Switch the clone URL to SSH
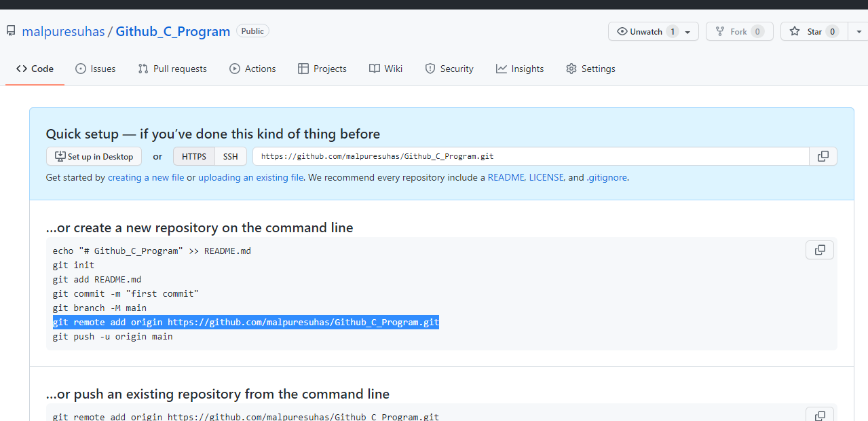Image resolution: width=868 pixels, height=421 pixels. (x=230, y=156)
